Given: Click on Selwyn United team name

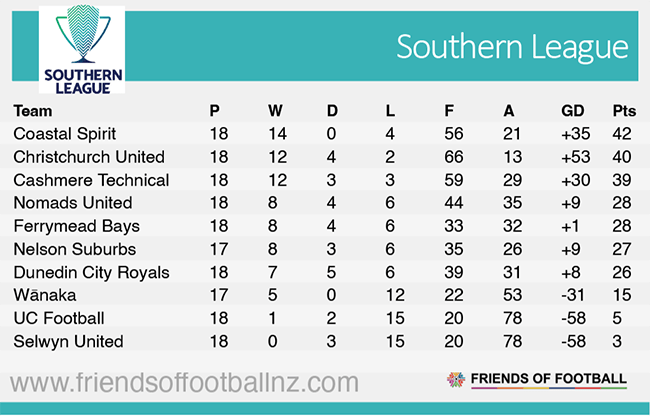Looking at the screenshot, I should (68, 341).
